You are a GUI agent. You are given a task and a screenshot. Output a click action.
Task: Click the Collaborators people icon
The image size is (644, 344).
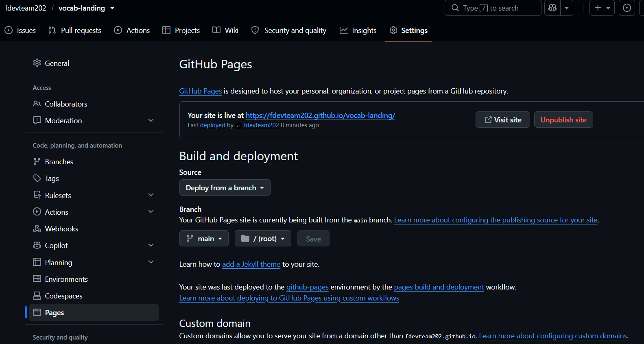coord(37,104)
